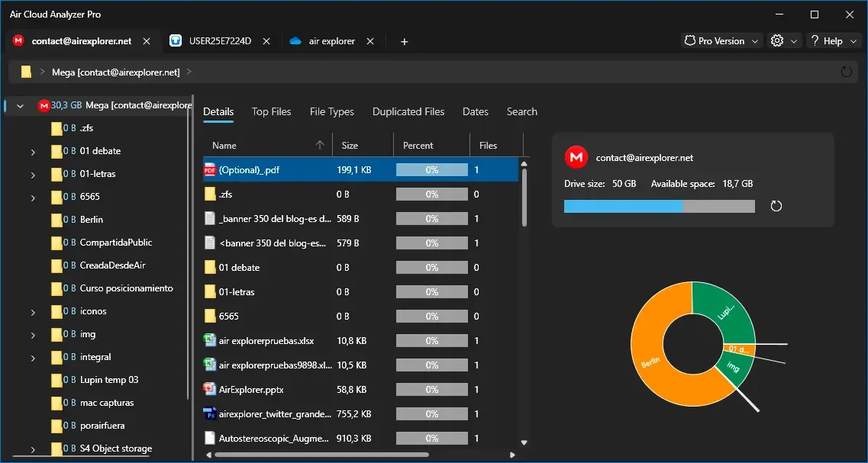Switch to the USER25E7224D account tab
868x463 pixels.
pyautogui.click(x=221, y=41)
